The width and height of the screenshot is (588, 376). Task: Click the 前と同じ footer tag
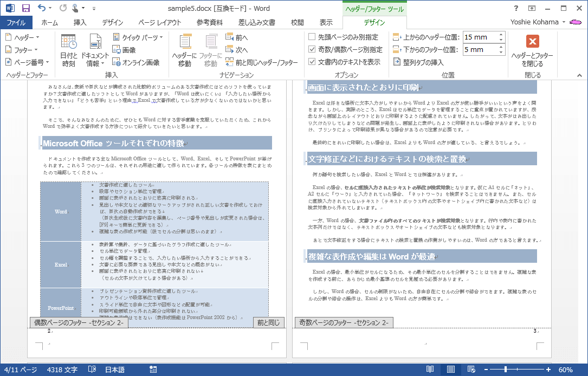(268, 322)
